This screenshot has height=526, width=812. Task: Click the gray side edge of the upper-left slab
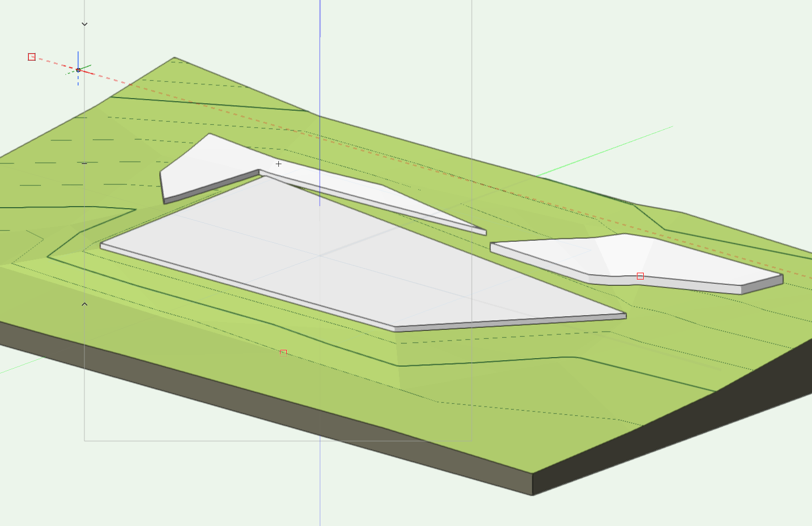210,187
